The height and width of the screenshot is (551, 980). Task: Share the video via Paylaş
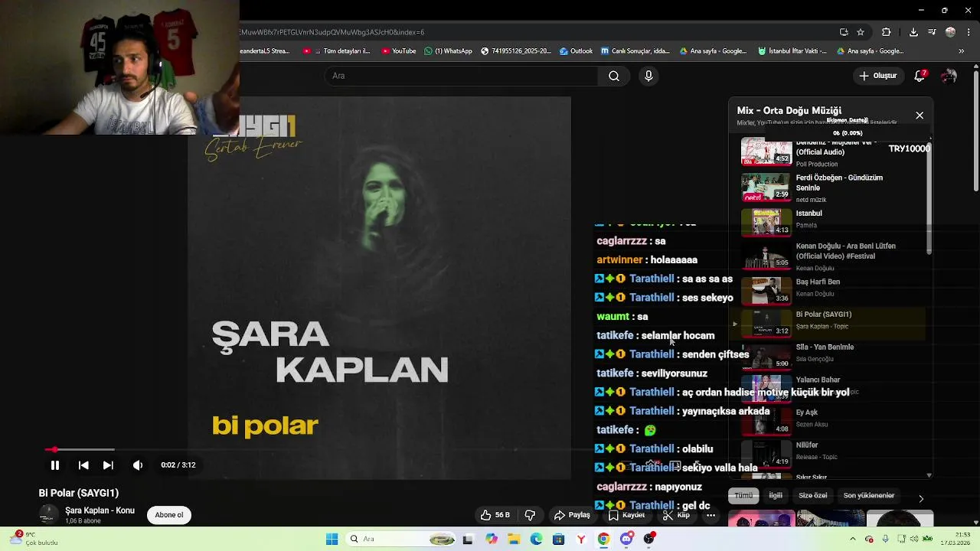pos(572,515)
